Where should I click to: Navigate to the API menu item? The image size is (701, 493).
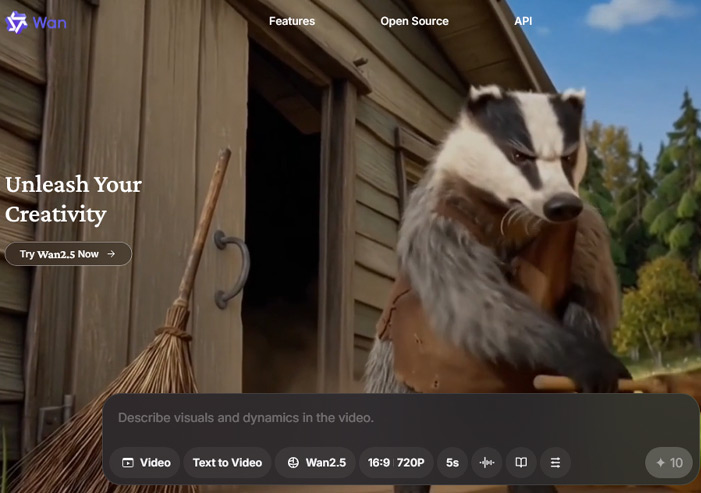tap(523, 21)
